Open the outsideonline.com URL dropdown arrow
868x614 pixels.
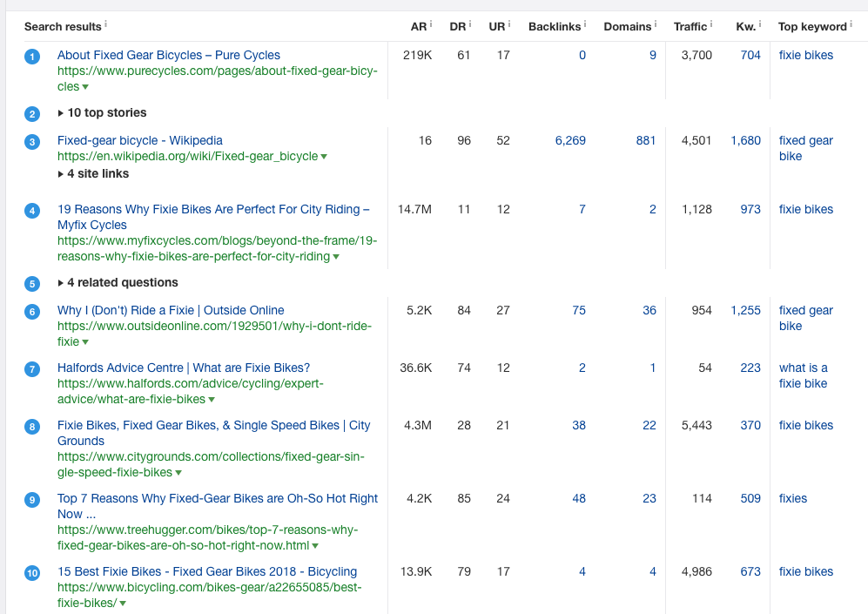pyautogui.click(x=85, y=342)
